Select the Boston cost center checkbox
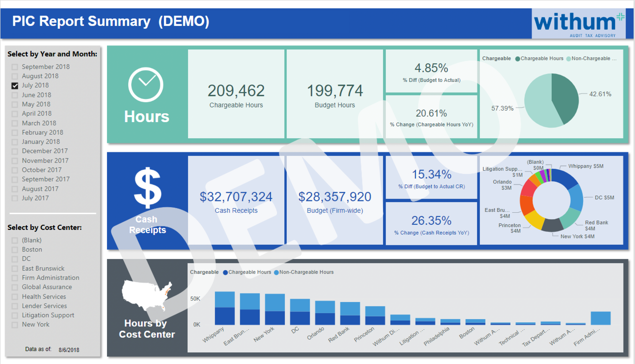 click(15, 250)
